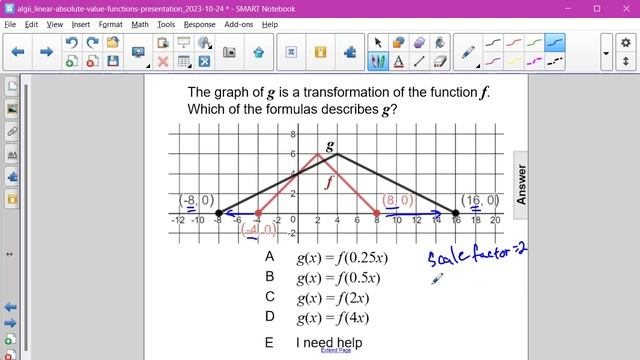This screenshot has width=640, height=360.
Task: Show the screen shade tool
Action: (x=184, y=42)
